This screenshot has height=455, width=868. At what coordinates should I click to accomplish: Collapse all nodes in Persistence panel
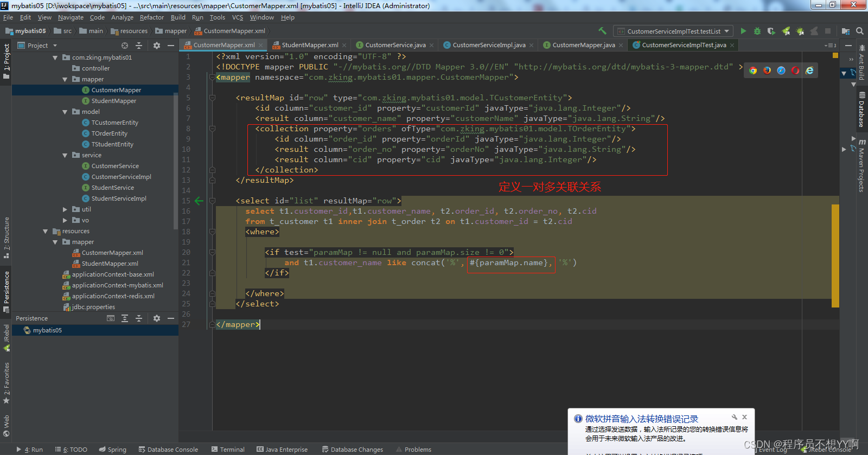(x=139, y=318)
